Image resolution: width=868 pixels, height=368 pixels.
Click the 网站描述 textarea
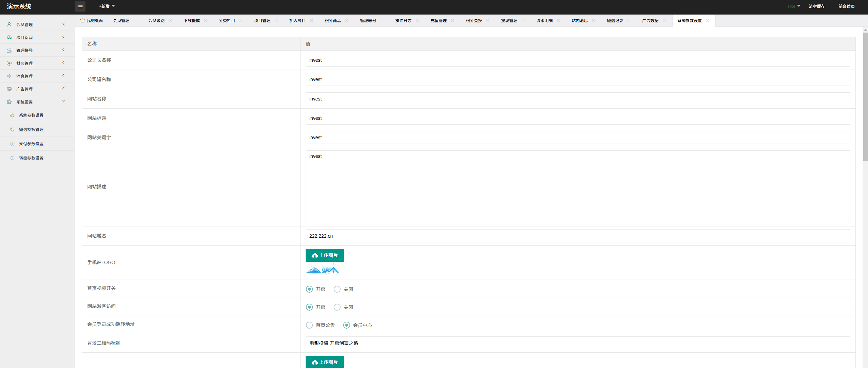coord(578,187)
